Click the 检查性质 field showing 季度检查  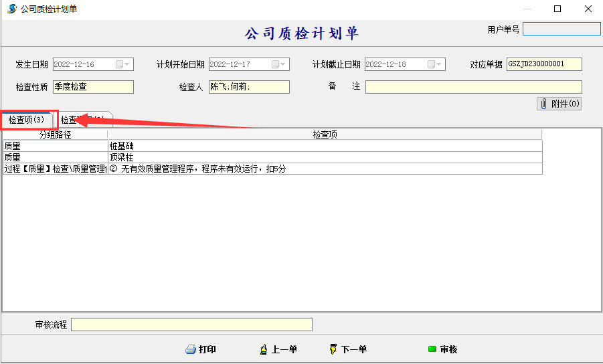point(93,87)
